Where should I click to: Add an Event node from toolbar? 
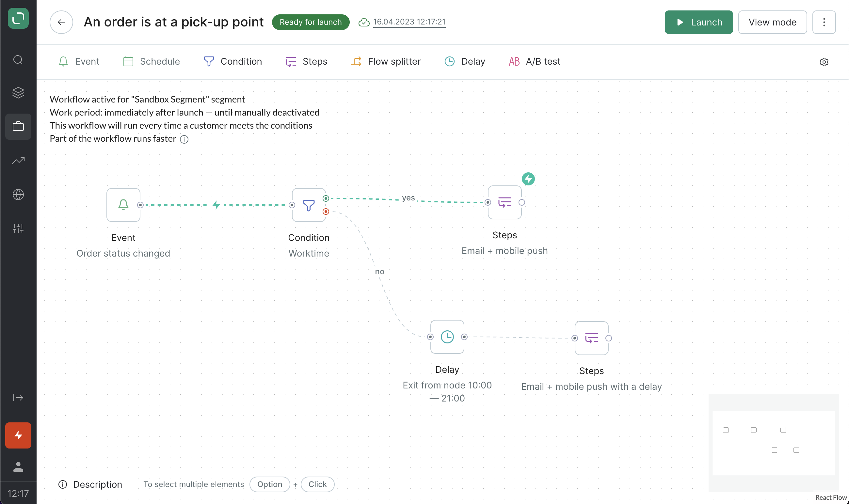[x=78, y=61]
